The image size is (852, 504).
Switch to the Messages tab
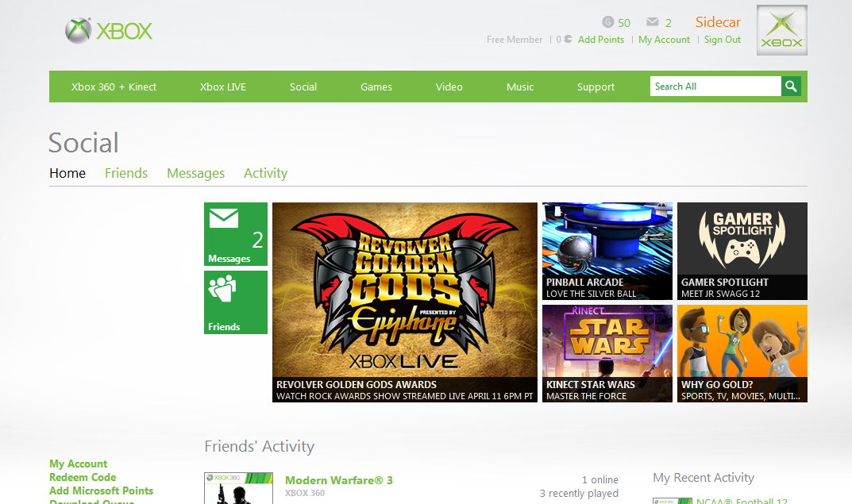click(x=195, y=173)
